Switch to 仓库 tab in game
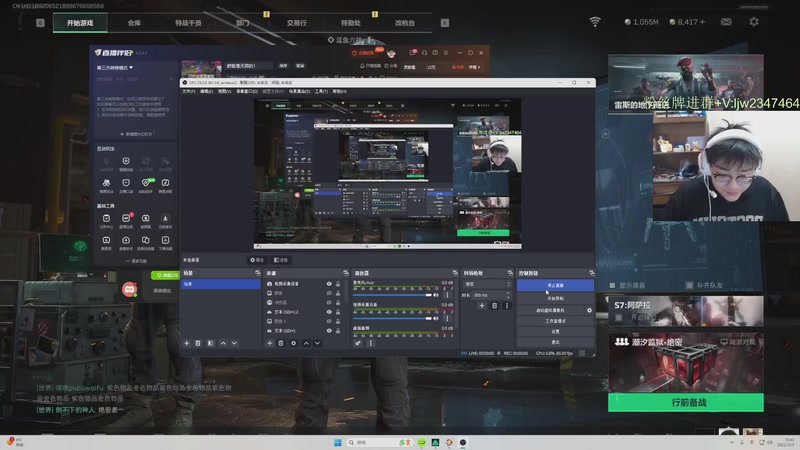 tap(134, 23)
